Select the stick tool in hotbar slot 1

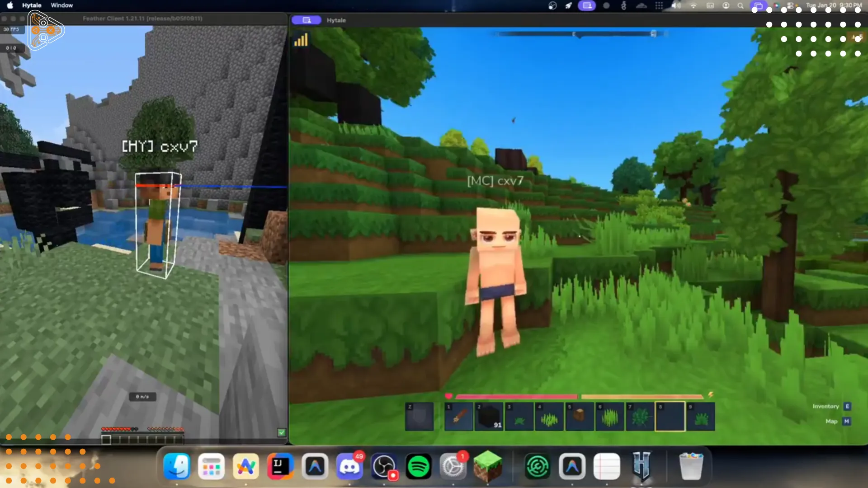tap(458, 416)
